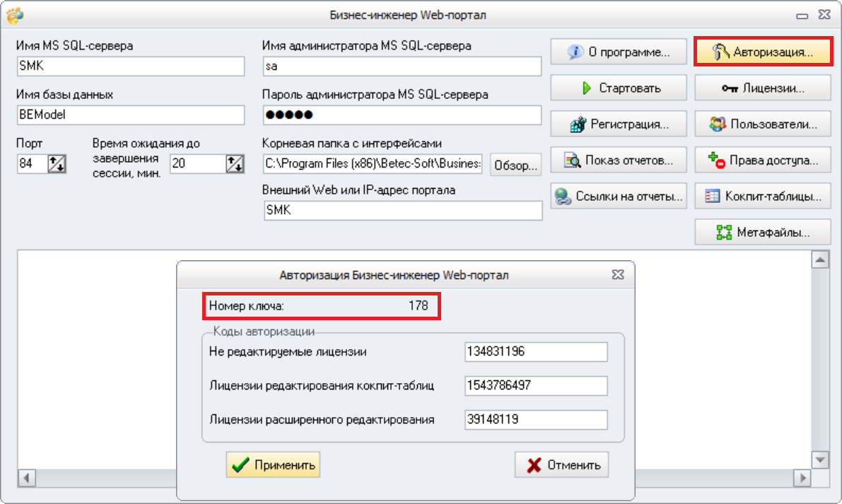Open the Авторизация dialog button
Viewport: 842px width, 504px height.
tap(763, 52)
